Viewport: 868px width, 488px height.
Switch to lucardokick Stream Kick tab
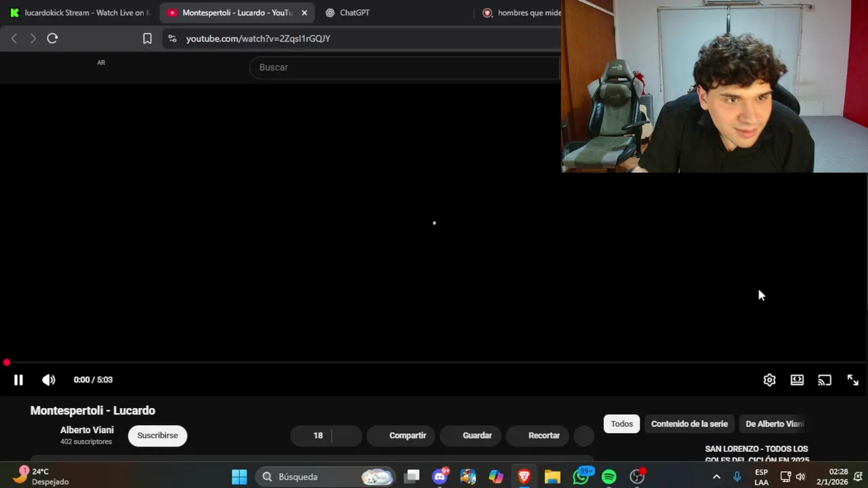pos(80,13)
